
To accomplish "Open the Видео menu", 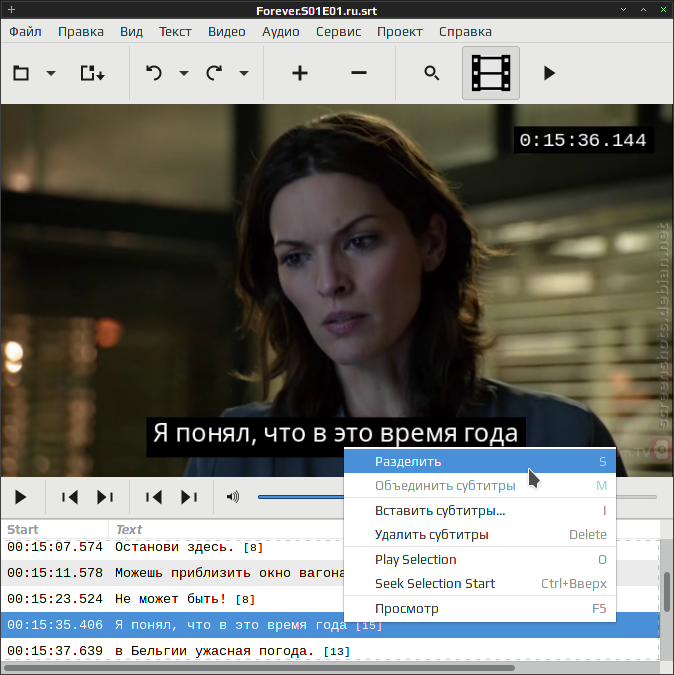I will [x=227, y=31].
